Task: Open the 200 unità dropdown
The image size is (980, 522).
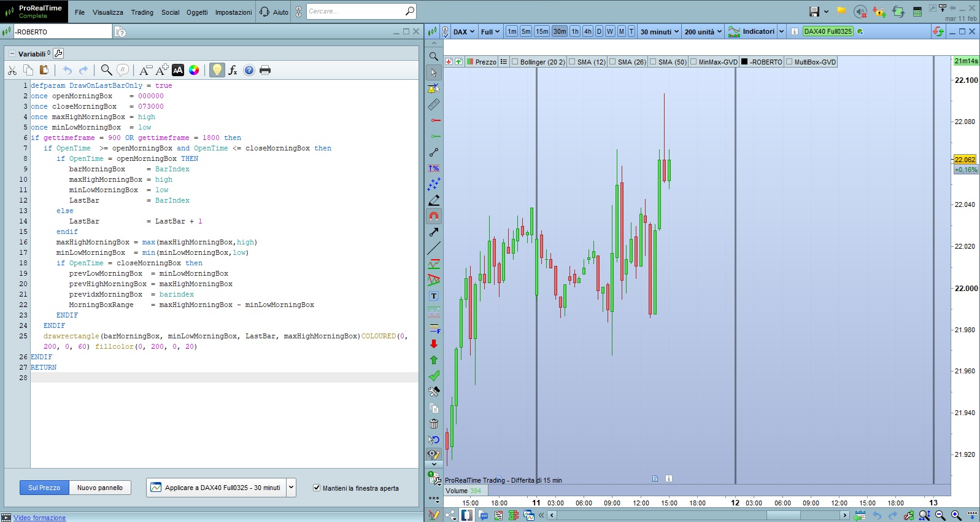Action: point(703,31)
